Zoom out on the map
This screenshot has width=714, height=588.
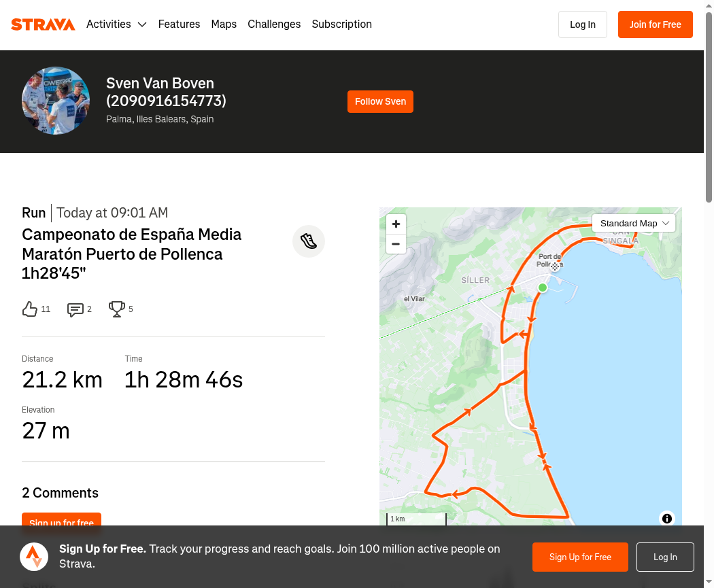[396, 244]
